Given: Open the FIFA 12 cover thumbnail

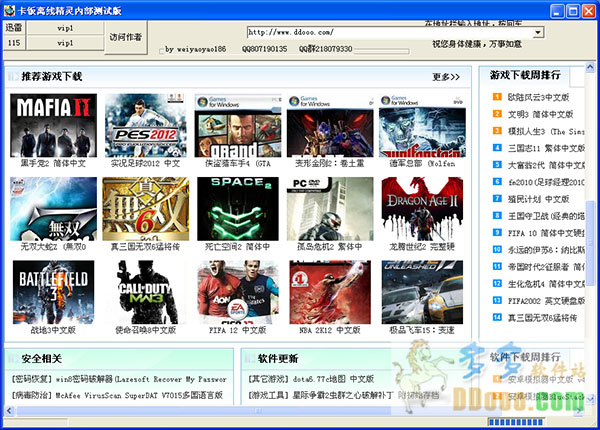Looking at the screenshot, I should 238,292.
